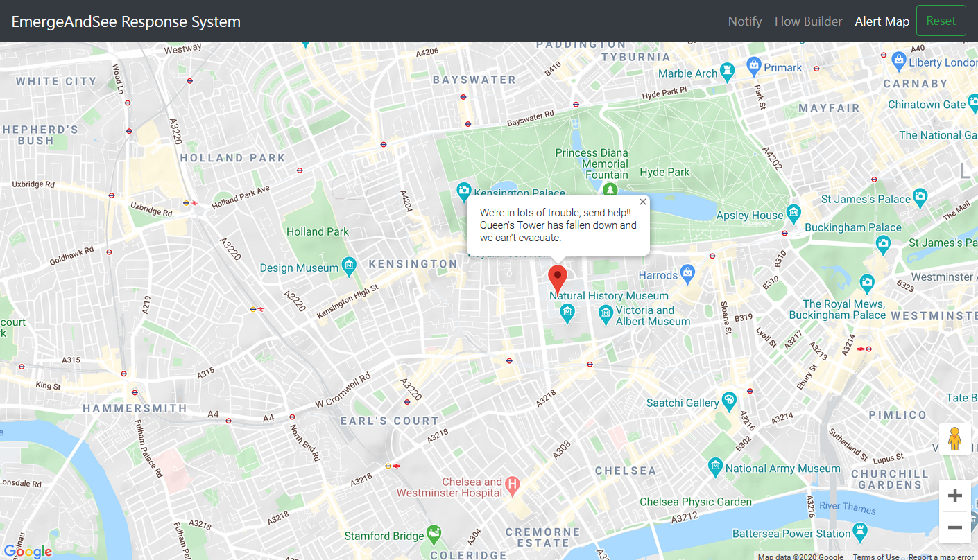Open the Flow Builder page
978x560 pixels.
pos(808,21)
